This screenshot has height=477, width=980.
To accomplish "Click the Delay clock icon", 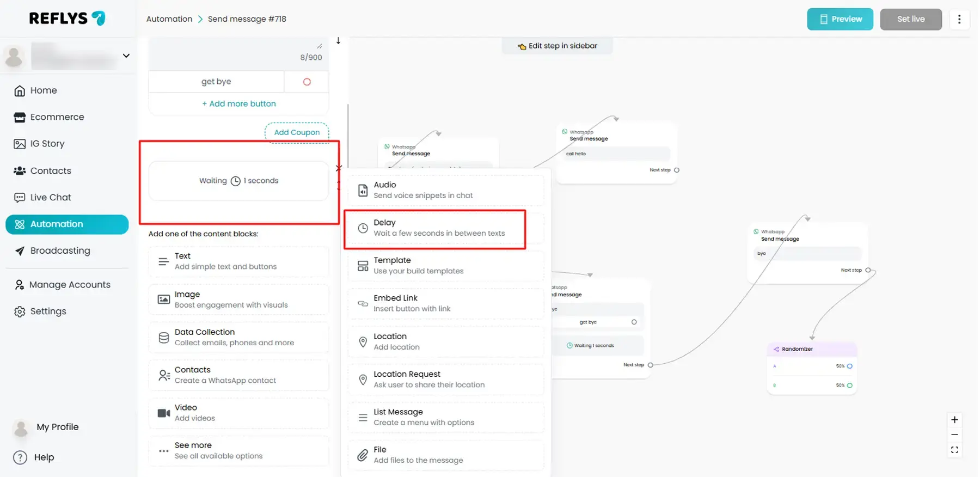I will tap(363, 228).
